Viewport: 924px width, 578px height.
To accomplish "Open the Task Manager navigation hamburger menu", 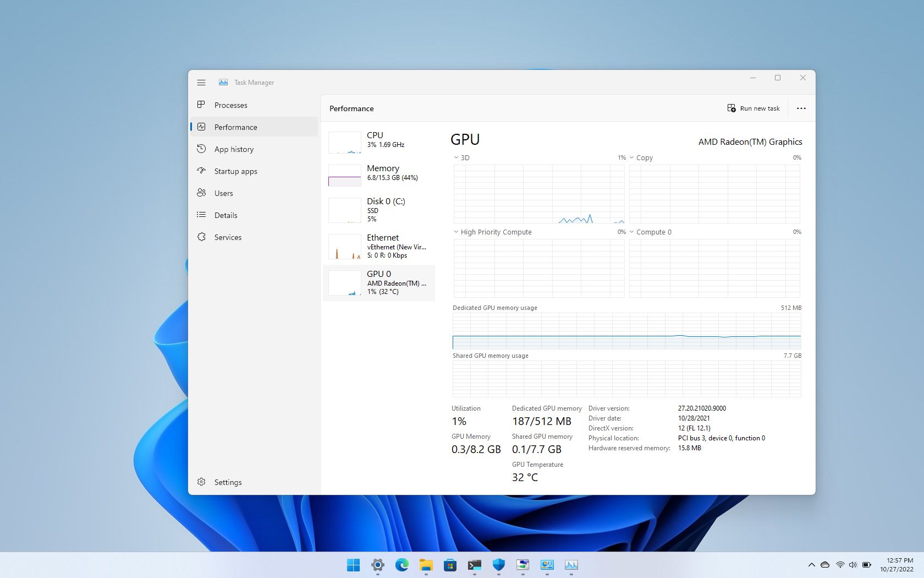I will point(201,82).
